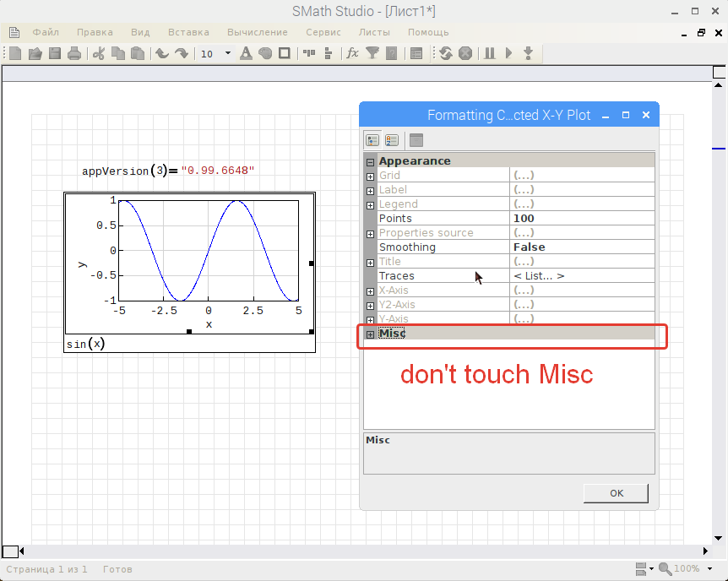
Task: Click the Print icon in toolbar
Action: click(74, 53)
